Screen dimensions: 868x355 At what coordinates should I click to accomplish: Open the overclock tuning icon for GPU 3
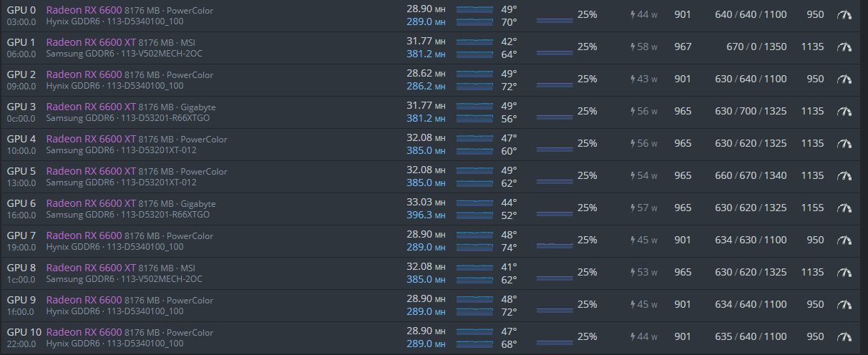pyautogui.click(x=844, y=111)
